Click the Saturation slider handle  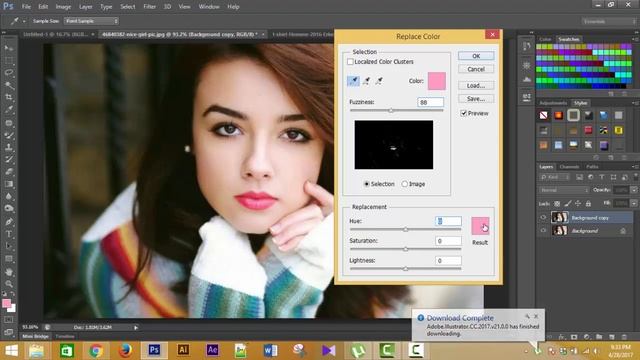pyautogui.click(x=405, y=249)
